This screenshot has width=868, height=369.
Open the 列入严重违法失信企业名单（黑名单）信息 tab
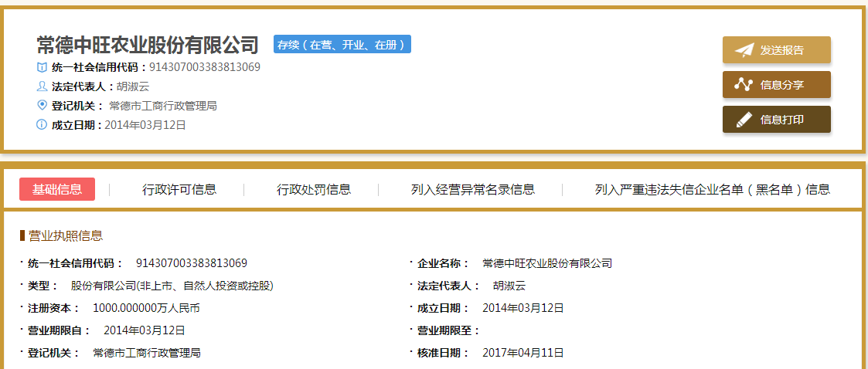coord(712,189)
